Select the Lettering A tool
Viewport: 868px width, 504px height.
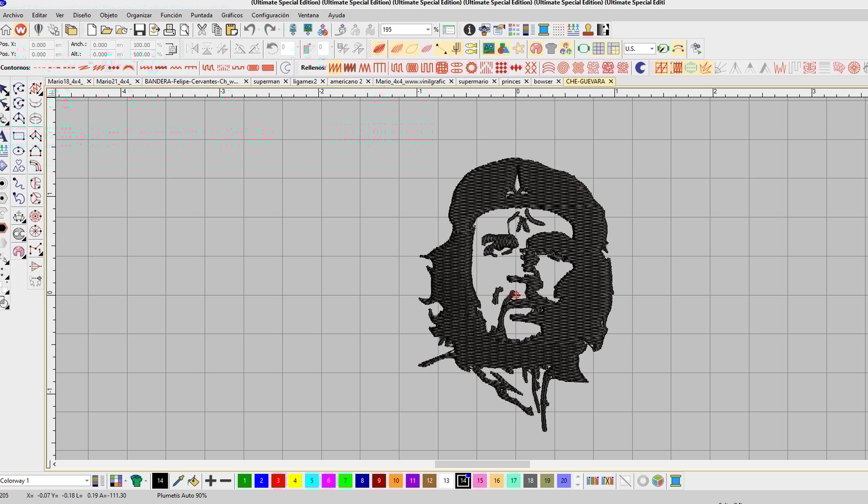point(3,136)
